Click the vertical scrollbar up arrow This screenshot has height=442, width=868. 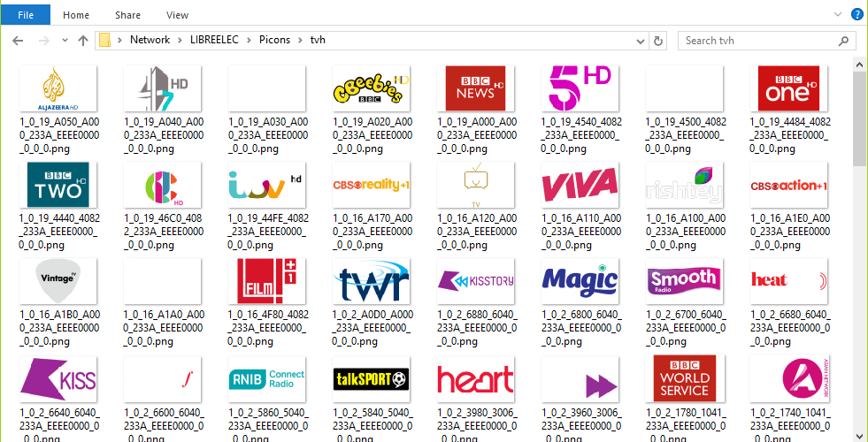pyautogui.click(x=861, y=63)
